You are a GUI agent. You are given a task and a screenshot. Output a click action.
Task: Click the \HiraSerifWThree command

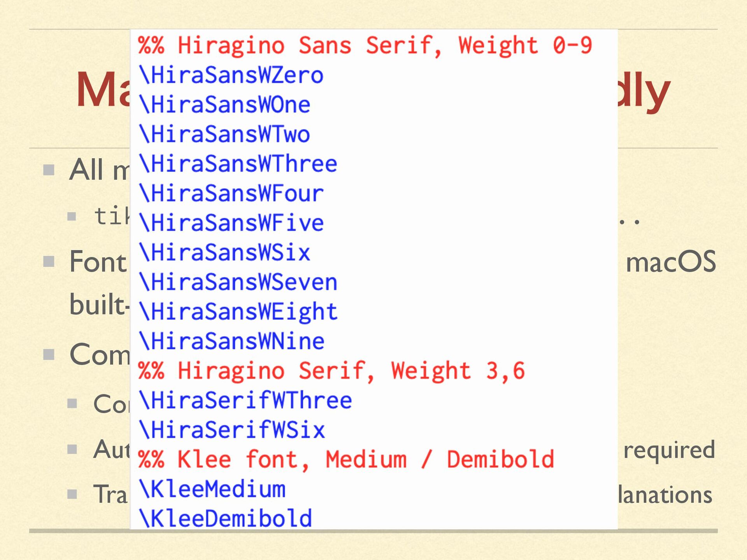[x=245, y=400]
